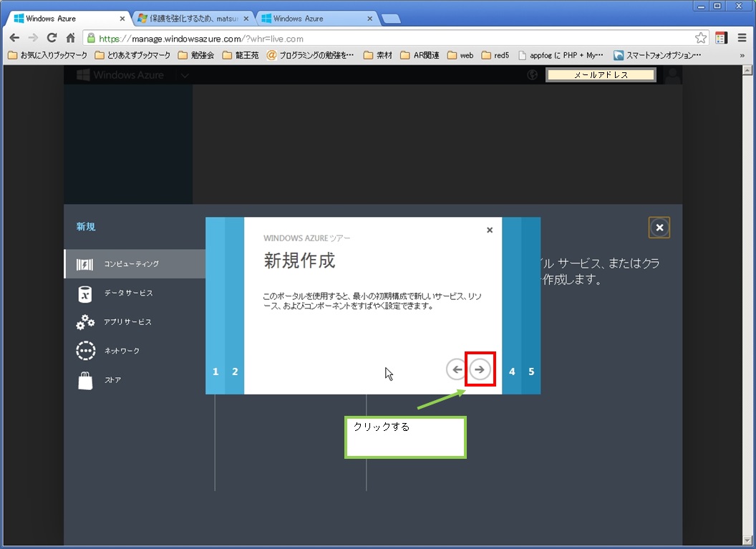This screenshot has width=756, height=549.
Task: Click the Windows Azure logo in portal header
Action: click(x=120, y=74)
